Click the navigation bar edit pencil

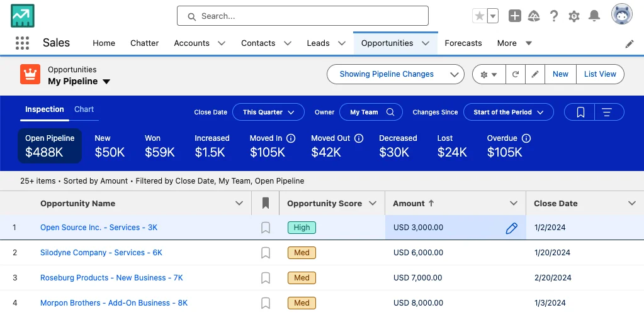pos(630,44)
